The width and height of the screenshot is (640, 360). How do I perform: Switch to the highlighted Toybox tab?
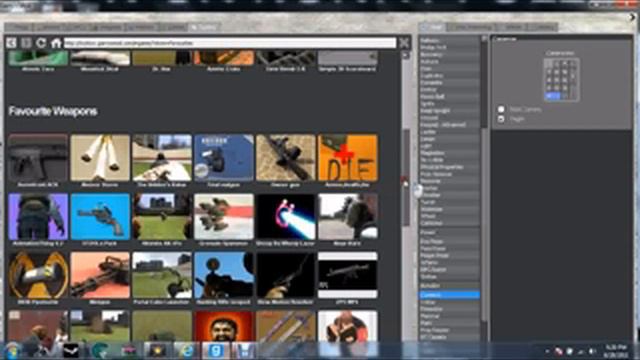204,27
